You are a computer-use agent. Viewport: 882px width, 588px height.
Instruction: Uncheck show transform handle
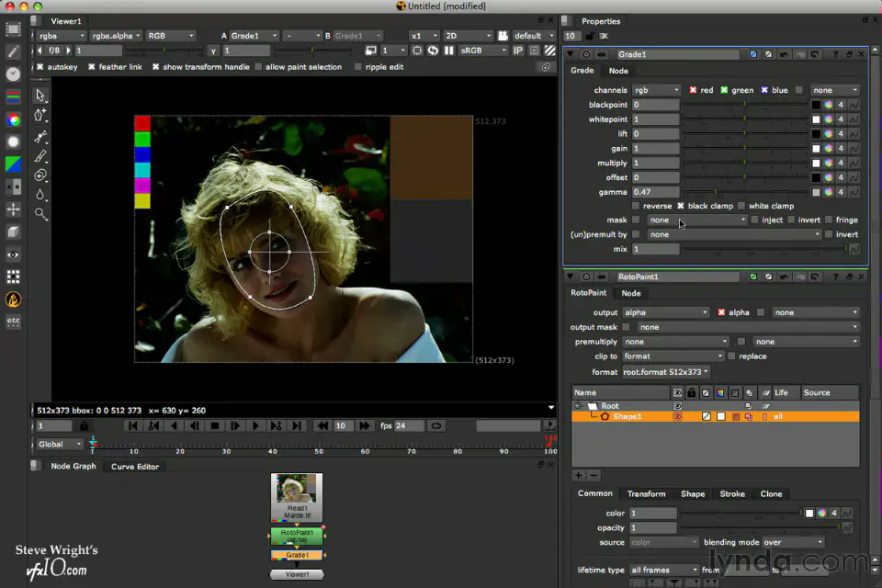[156, 67]
